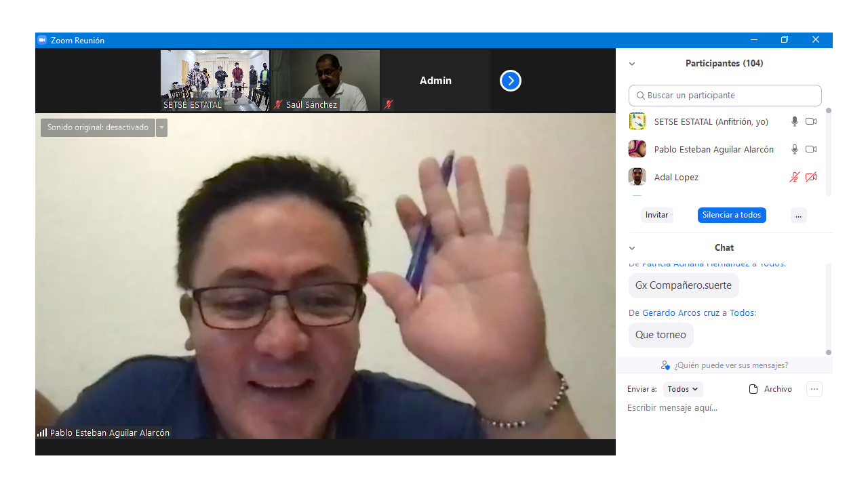The image size is (868, 488).
Task: Select the Saúl Sánchez video thumbnail
Action: (325, 81)
